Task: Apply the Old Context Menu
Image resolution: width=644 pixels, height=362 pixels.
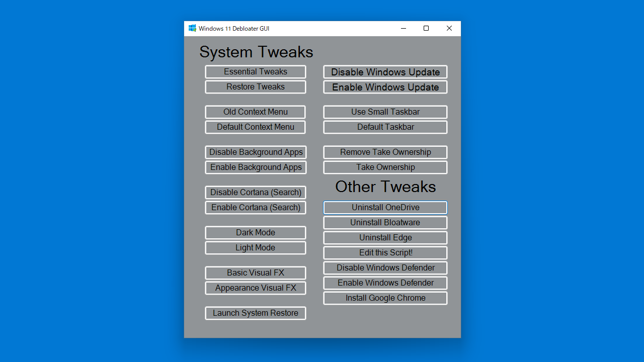Action: tap(256, 112)
